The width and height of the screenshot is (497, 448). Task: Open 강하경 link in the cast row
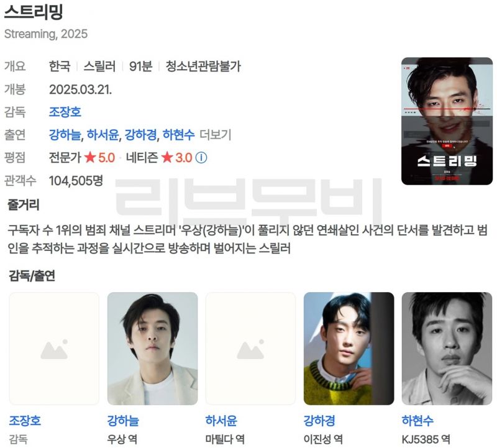[141, 135]
